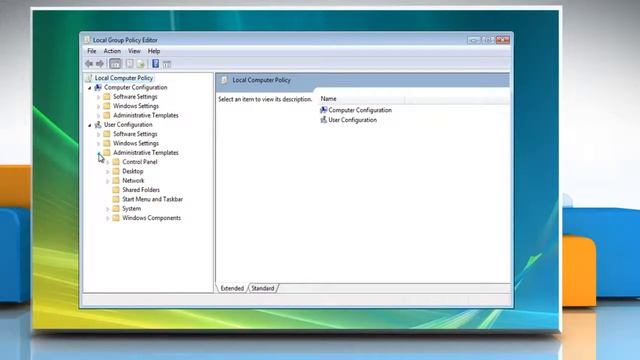The height and width of the screenshot is (360, 640).
Task: Expand the Desktop folder node
Action: pyautogui.click(x=108, y=172)
